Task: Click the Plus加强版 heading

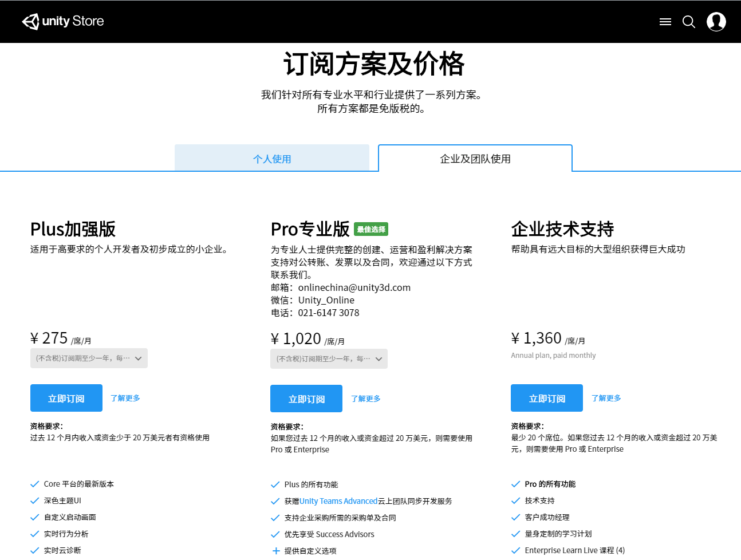Action: coord(73,229)
